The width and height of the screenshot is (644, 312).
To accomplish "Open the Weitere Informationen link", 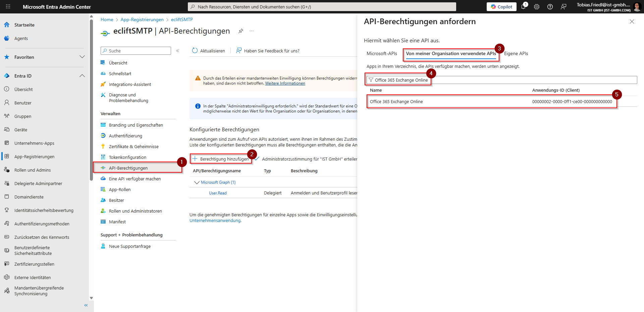I will click(x=285, y=83).
